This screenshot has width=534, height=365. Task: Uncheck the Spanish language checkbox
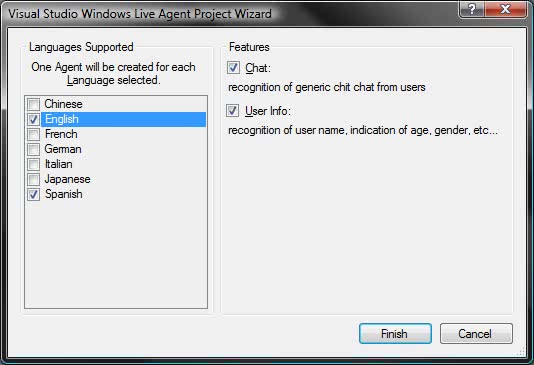click(x=33, y=194)
